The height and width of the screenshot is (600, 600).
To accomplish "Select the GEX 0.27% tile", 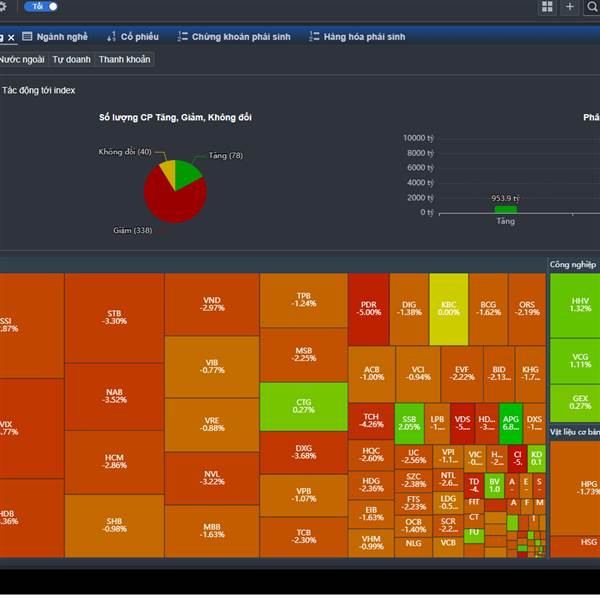I will tap(575, 403).
